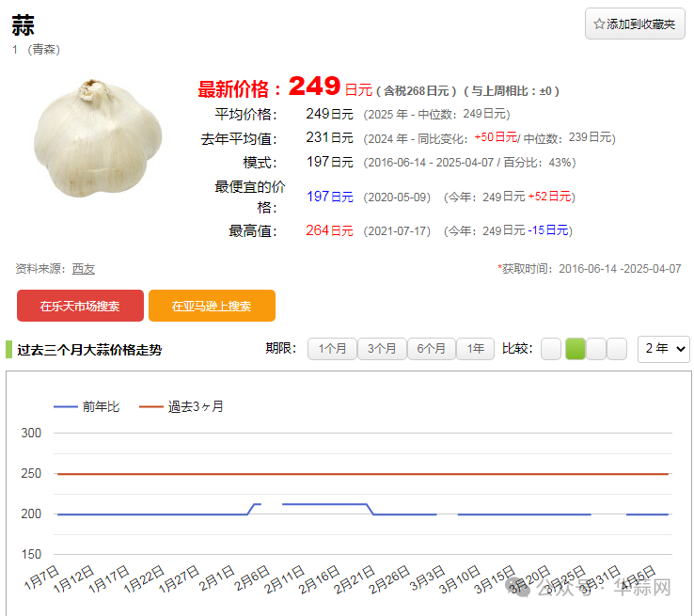Toggle the 前年比 legend series

pyautogui.click(x=101, y=406)
